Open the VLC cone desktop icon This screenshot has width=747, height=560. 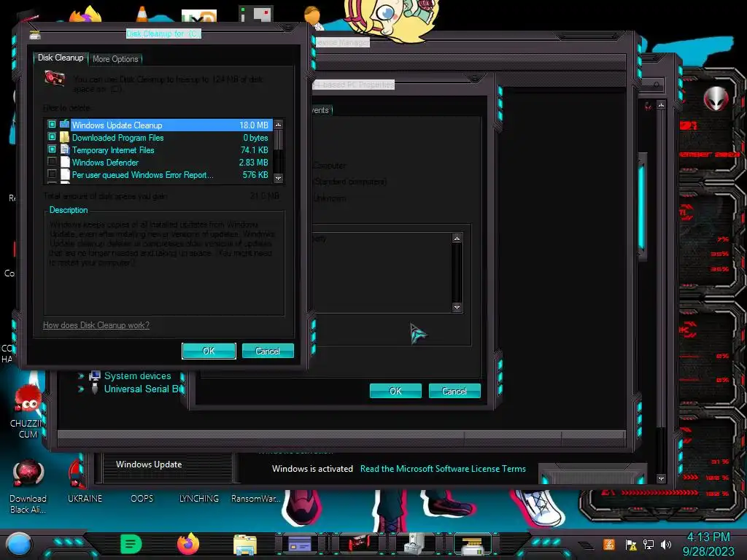142,13
